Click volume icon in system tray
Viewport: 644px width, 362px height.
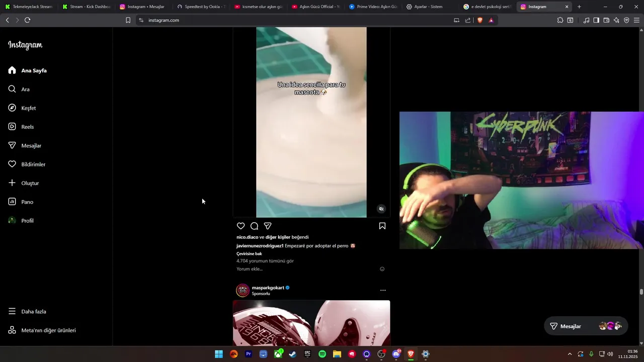click(610, 354)
